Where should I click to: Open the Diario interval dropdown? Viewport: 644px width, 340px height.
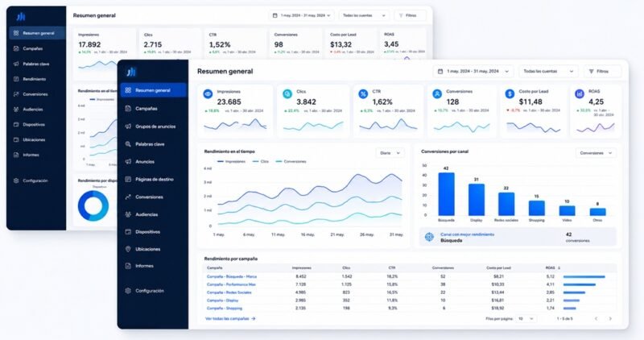click(390, 153)
